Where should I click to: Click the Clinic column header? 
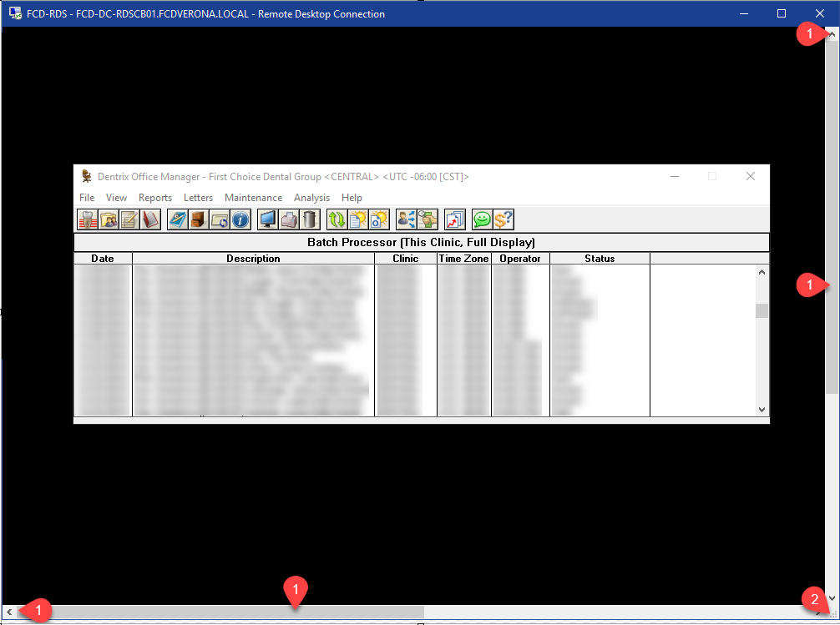[406, 259]
